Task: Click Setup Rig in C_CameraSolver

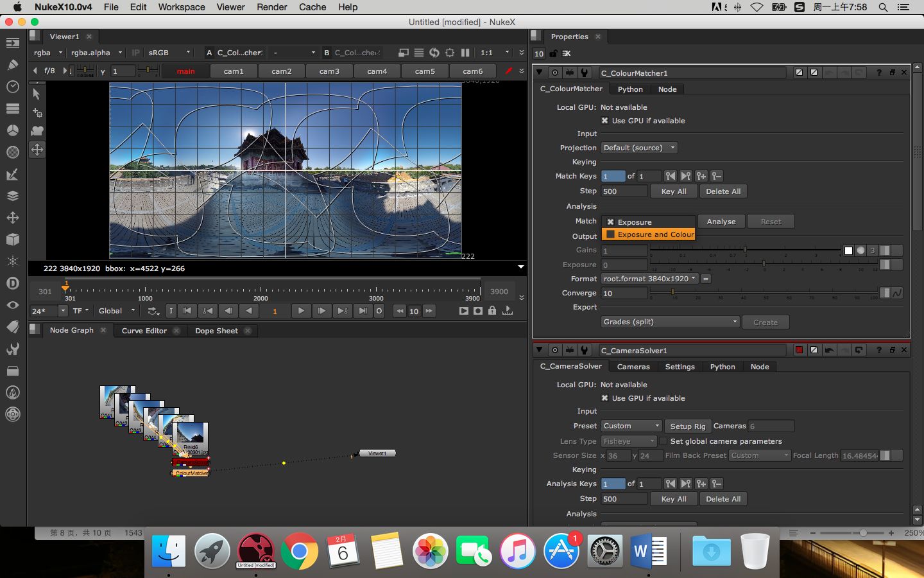Action: [x=687, y=426]
